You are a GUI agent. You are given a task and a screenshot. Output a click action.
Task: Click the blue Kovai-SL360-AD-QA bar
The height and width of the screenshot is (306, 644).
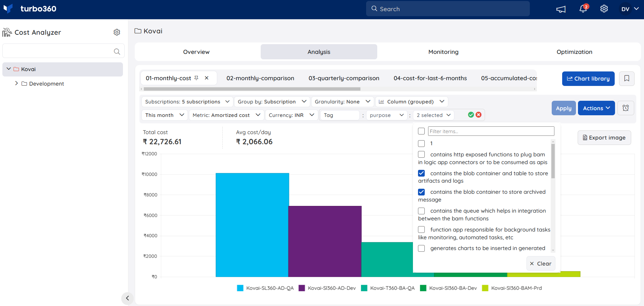(252, 225)
